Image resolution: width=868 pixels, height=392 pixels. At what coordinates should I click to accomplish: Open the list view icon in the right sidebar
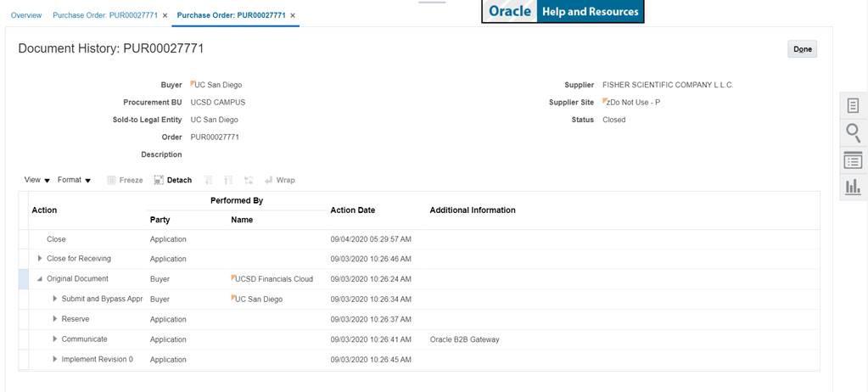click(853, 160)
